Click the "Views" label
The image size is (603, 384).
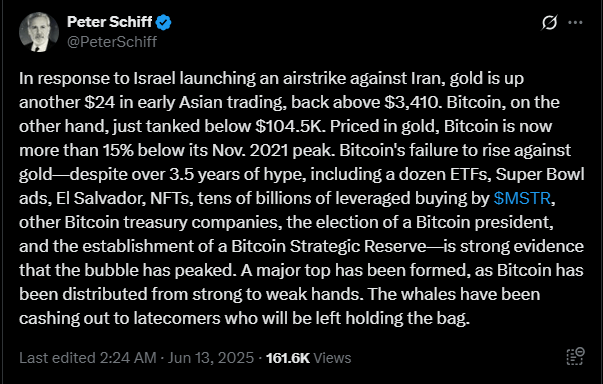coord(332,358)
